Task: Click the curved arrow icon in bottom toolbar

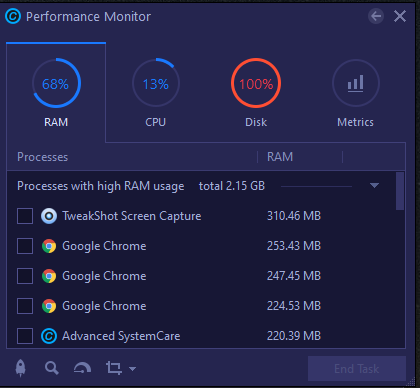Action: coord(82,368)
